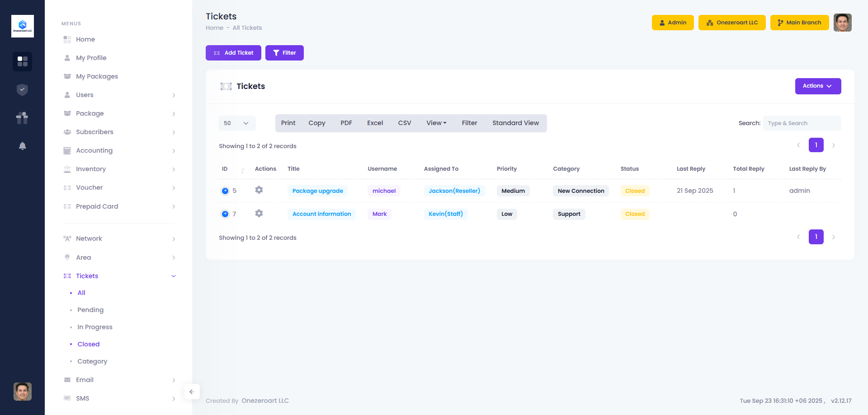Open the 50 rows-per-page dropdown

(236, 123)
